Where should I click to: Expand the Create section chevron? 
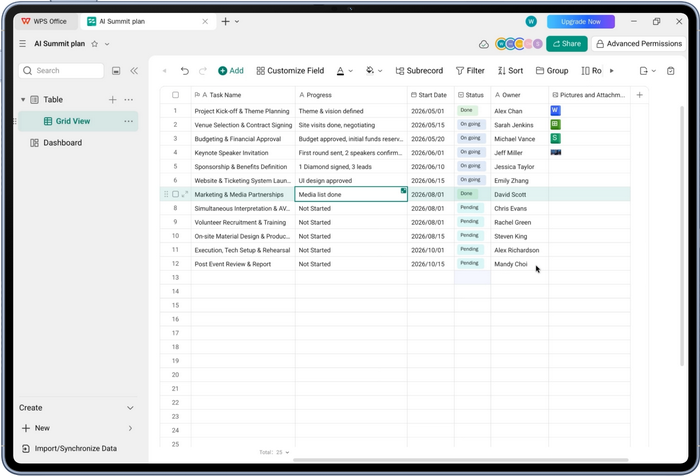click(130, 408)
